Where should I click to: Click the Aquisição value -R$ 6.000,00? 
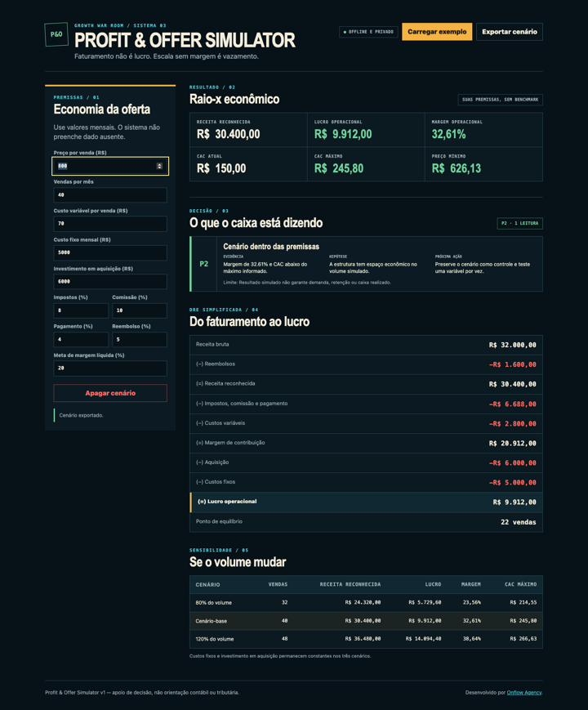pos(512,462)
